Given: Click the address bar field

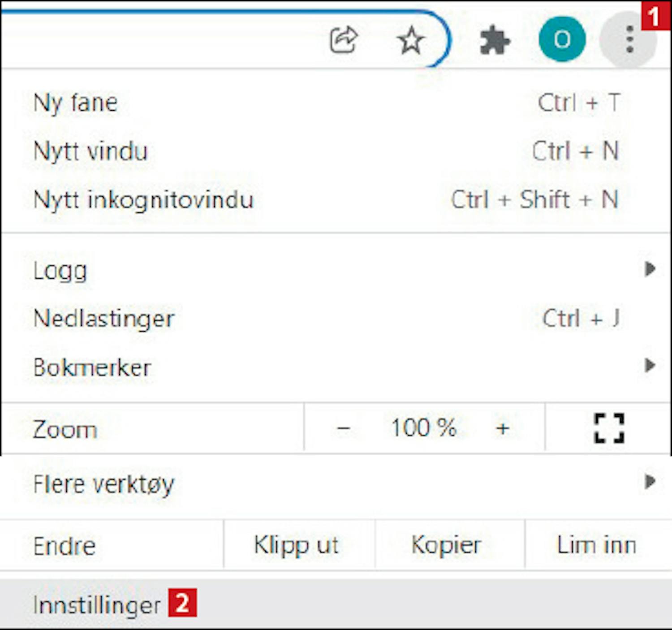Looking at the screenshot, I should tap(161, 39).
